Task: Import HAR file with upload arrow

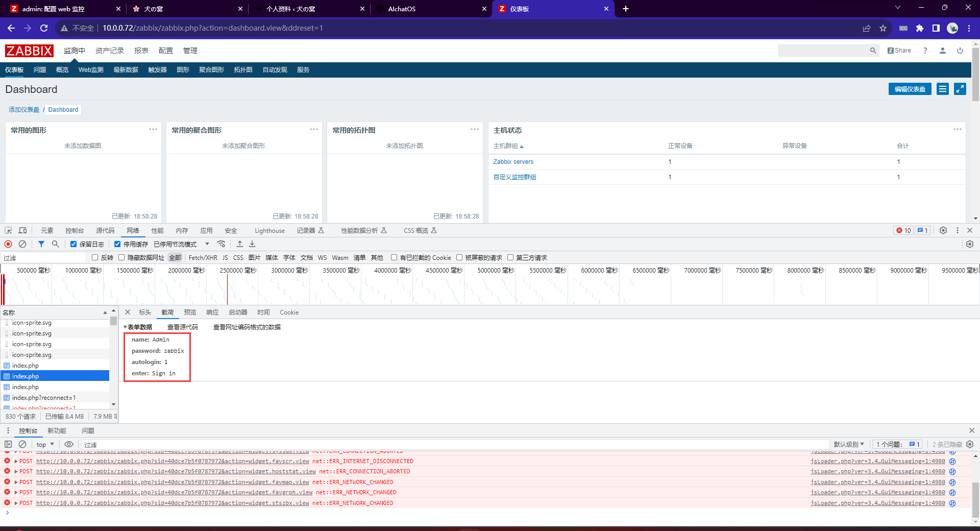Action: click(240, 244)
